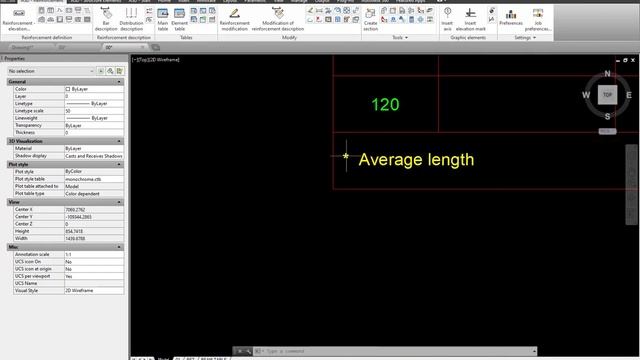Launch the Create section tool
This screenshot has height=360, width=640.
370,19
